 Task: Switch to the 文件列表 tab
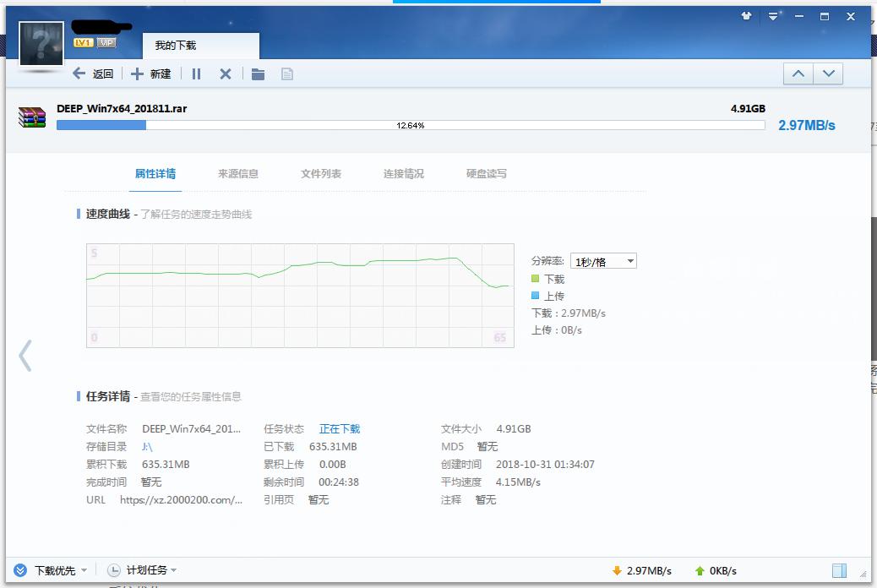tap(321, 174)
